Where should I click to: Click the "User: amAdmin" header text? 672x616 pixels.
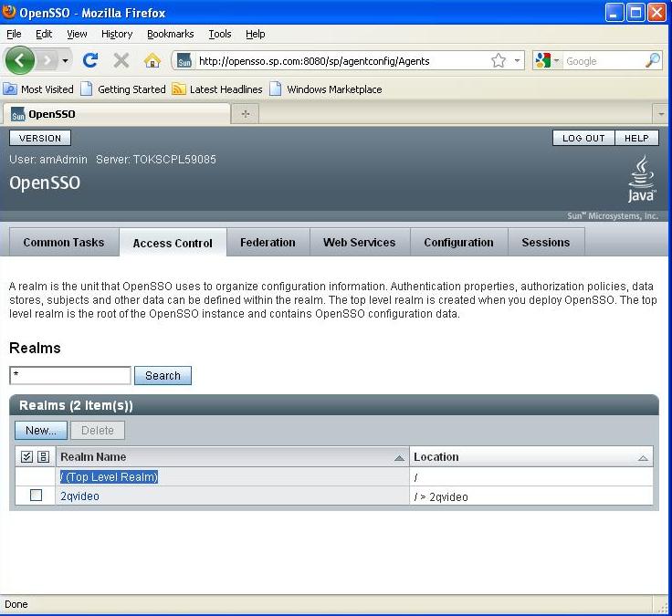click(48, 160)
